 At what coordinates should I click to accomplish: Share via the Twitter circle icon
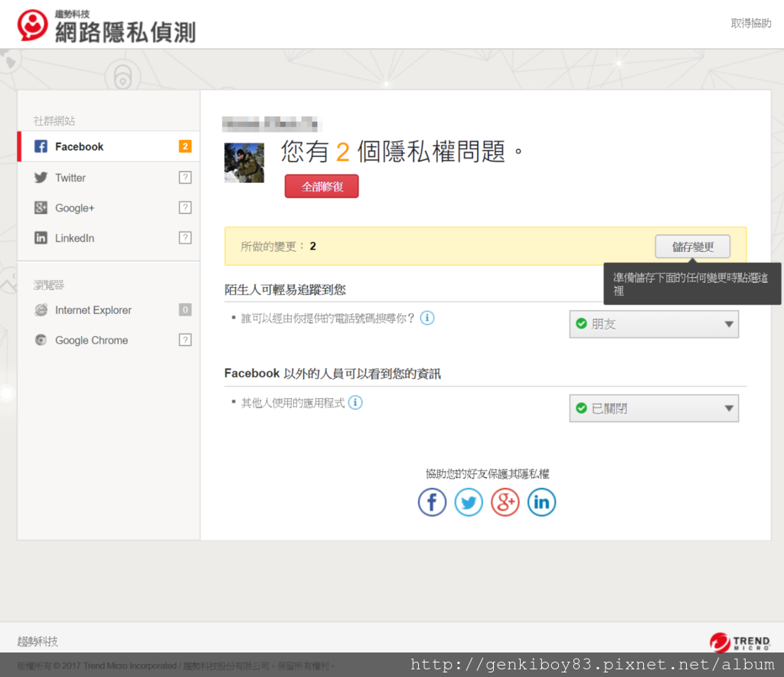click(469, 502)
